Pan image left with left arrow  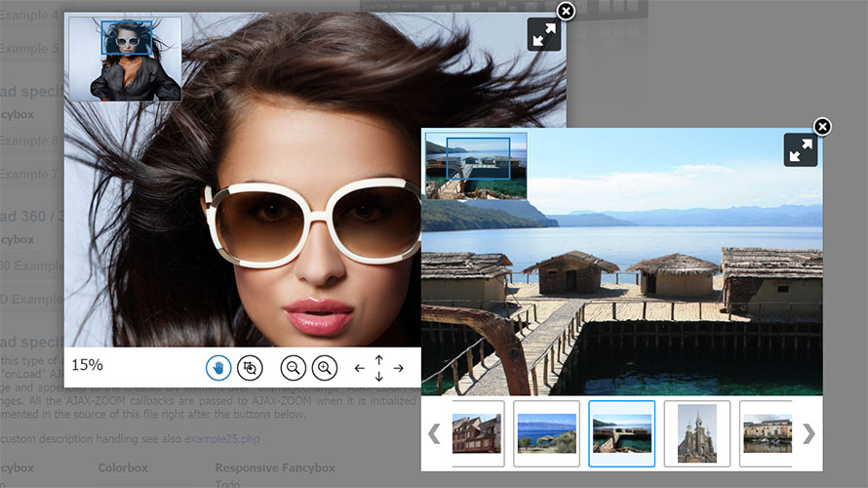359,368
